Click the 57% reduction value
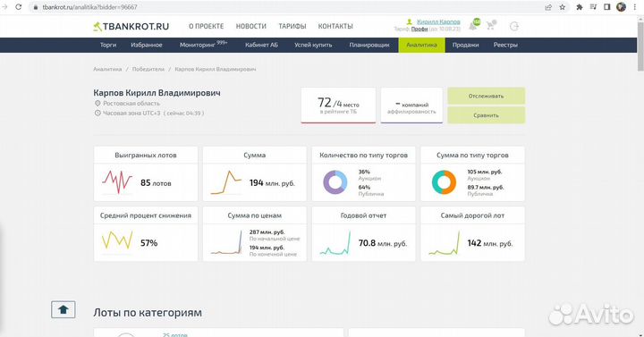 tap(148, 243)
